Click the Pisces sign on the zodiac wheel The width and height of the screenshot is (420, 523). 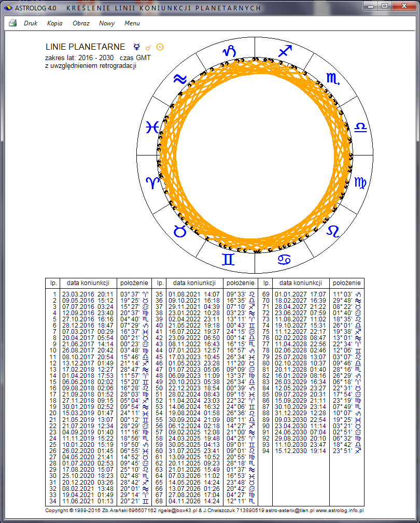[x=152, y=127]
